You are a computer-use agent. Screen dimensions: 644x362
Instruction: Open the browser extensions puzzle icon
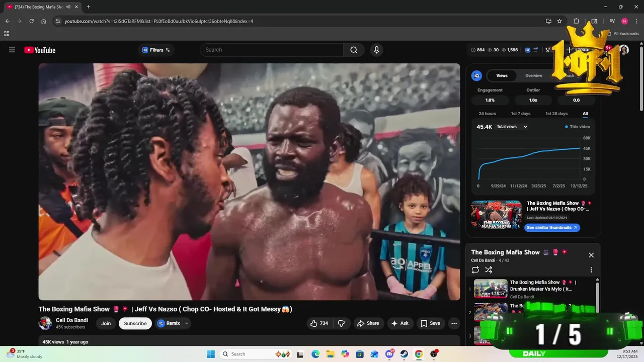577,21
